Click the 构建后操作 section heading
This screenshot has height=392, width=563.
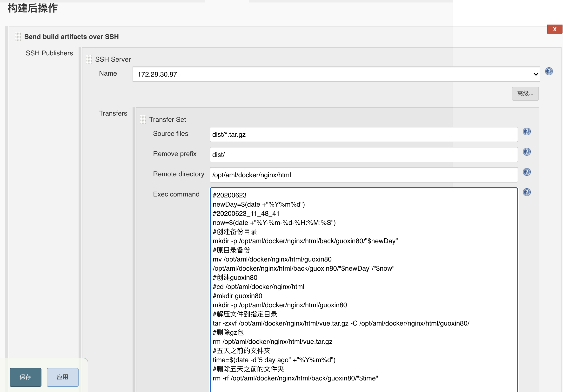pos(33,8)
